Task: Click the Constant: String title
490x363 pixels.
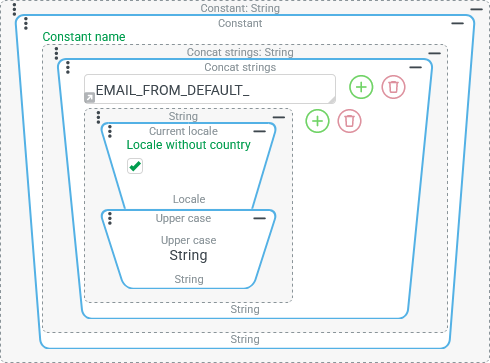Action: click(x=240, y=8)
